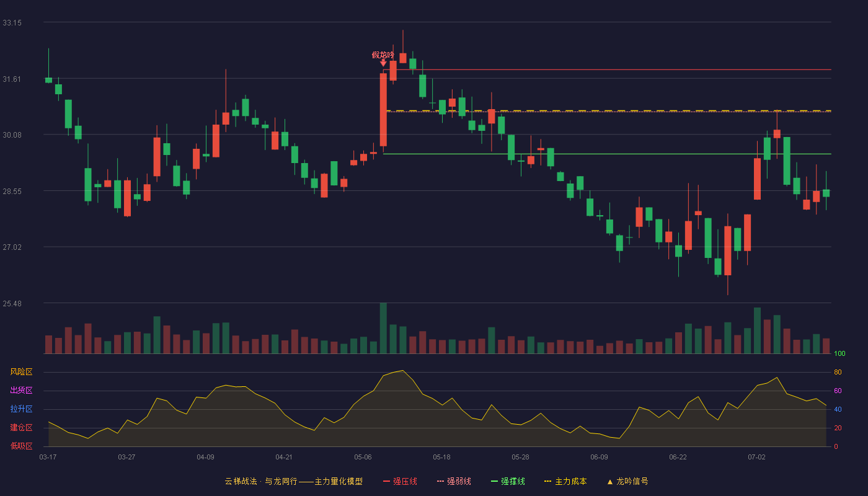Viewport: 868px width, 496px height.
Task: Click the red dash icon beside 强压线
Action: 386,481
